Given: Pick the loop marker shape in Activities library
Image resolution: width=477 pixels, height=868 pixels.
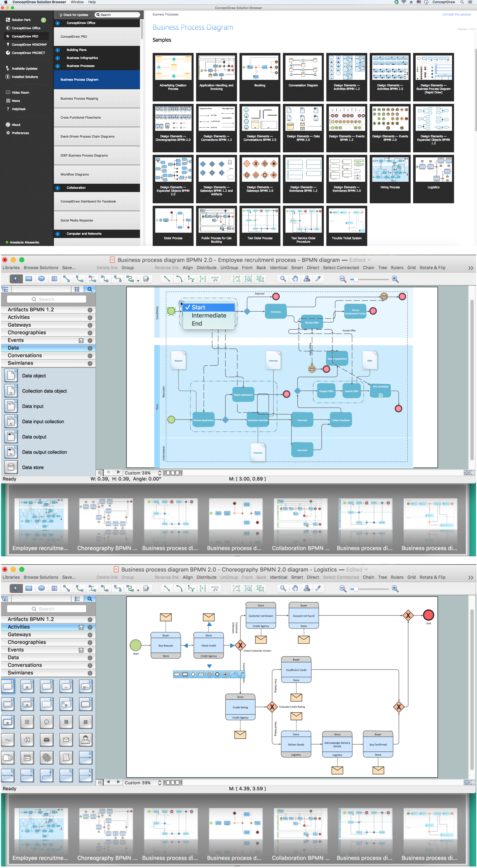Looking at the screenshot, I should (x=46, y=722).
